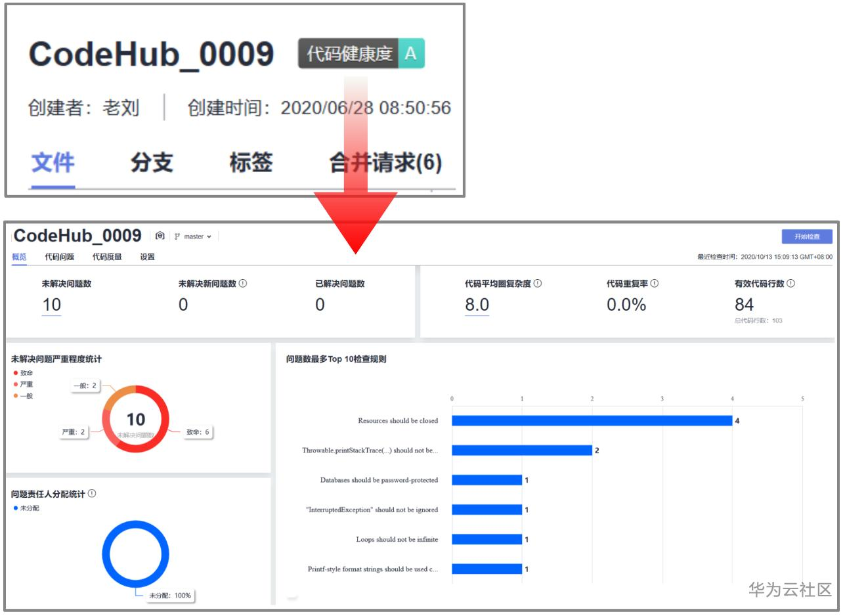This screenshot has width=845, height=616.
Task: Click the 未解决问题严重程度统计 heading
Action: [x=56, y=359]
